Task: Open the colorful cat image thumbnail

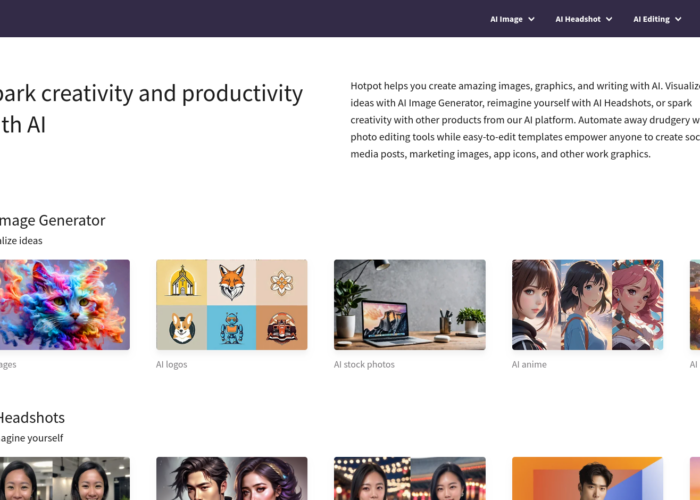Action: [65, 304]
